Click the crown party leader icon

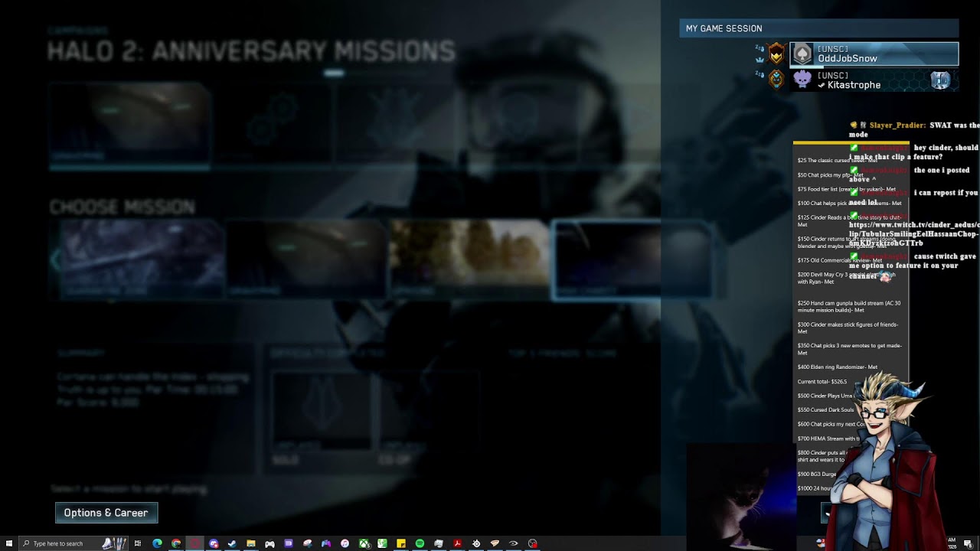pyautogui.click(x=759, y=59)
